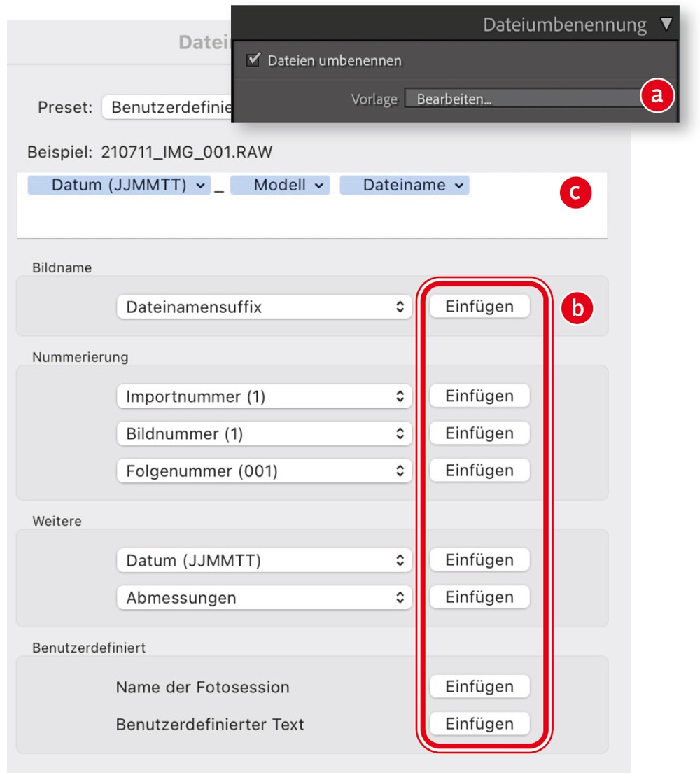
Task: Open the Dateinamensuffix dropdown
Action: (264, 307)
